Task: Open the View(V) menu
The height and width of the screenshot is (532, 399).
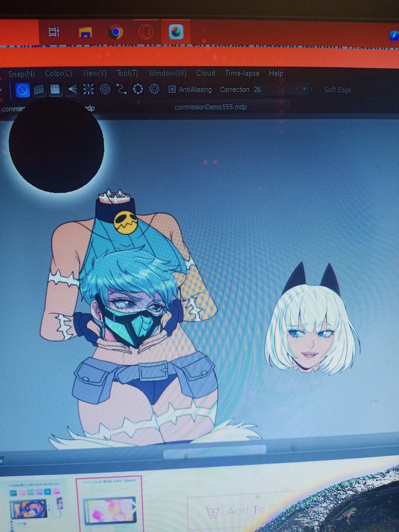Action: tap(94, 74)
